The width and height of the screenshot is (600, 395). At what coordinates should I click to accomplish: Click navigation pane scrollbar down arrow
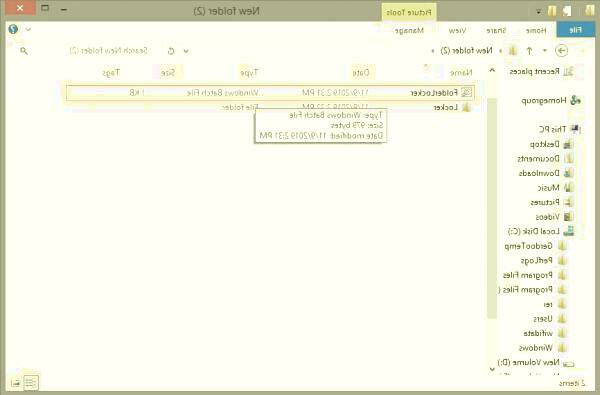pos(492,369)
